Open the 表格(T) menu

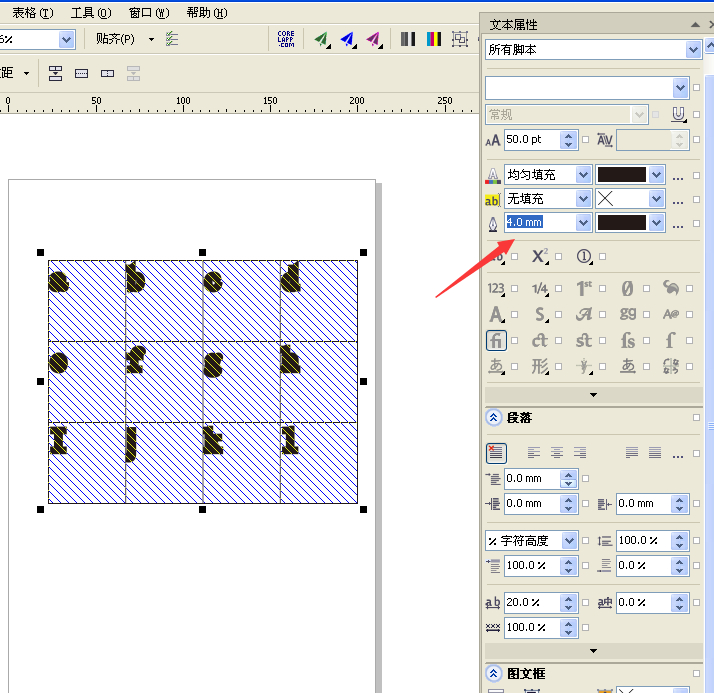point(32,13)
